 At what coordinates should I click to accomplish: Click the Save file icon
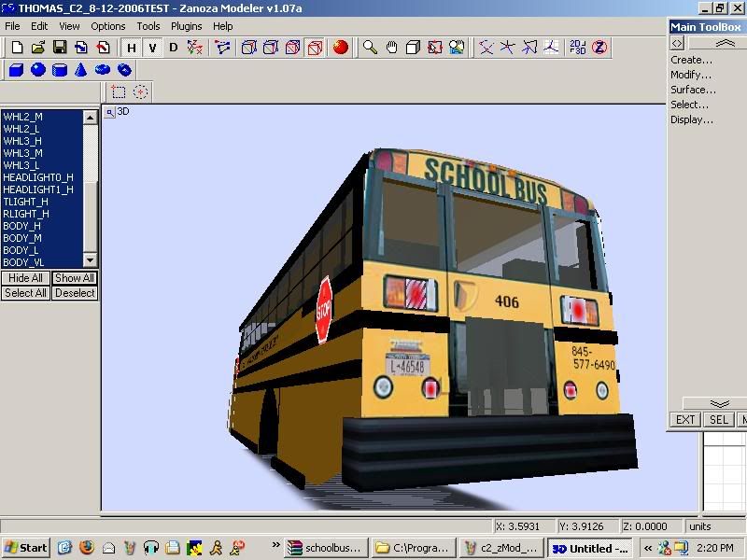(x=59, y=47)
